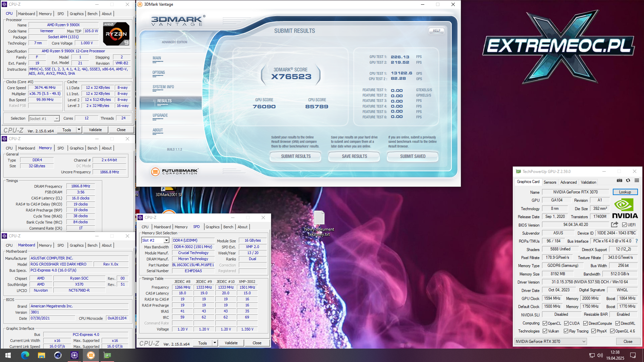Click the Cinebench icon in the taskbar

(58, 355)
